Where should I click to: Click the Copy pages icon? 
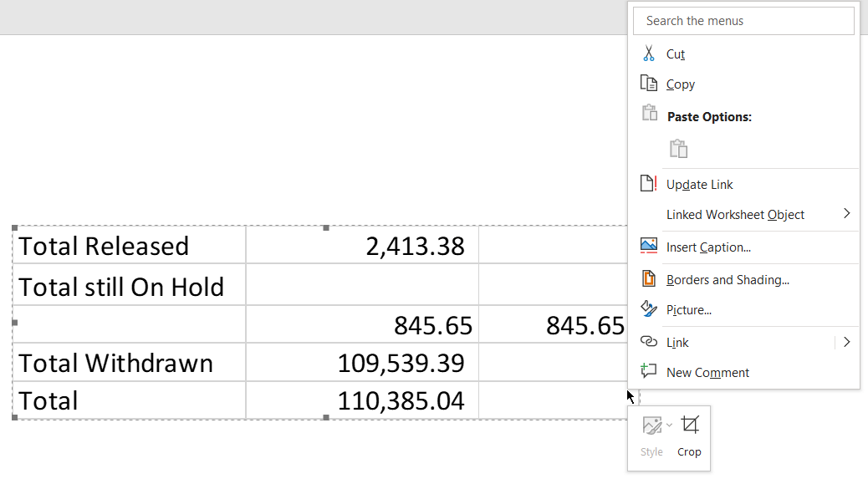click(648, 83)
